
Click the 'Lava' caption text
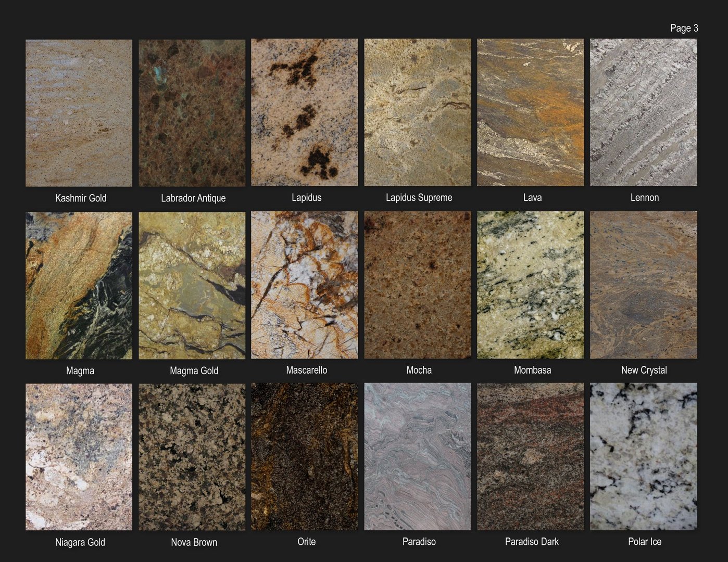pyautogui.click(x=532, y=198)
